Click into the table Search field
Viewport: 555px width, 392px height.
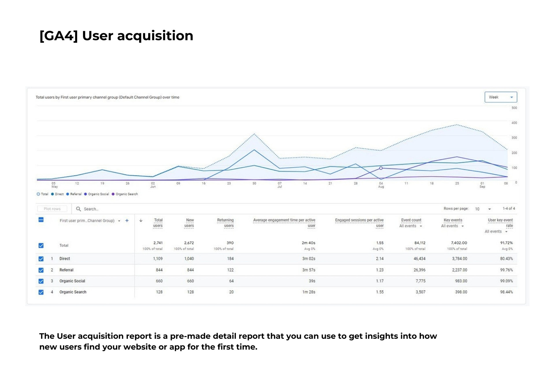(x=116, y=209)
